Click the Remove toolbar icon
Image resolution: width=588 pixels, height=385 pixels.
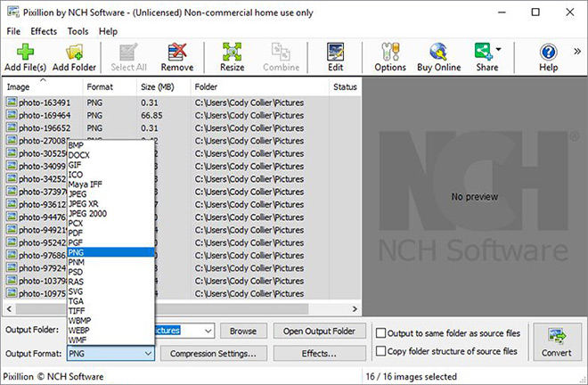coord(177,52)
